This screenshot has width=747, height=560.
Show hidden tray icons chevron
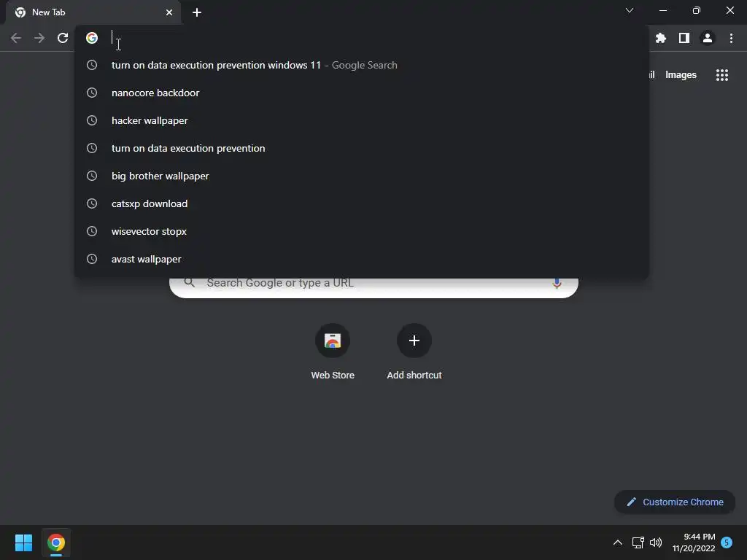click(x=618, y=542)
